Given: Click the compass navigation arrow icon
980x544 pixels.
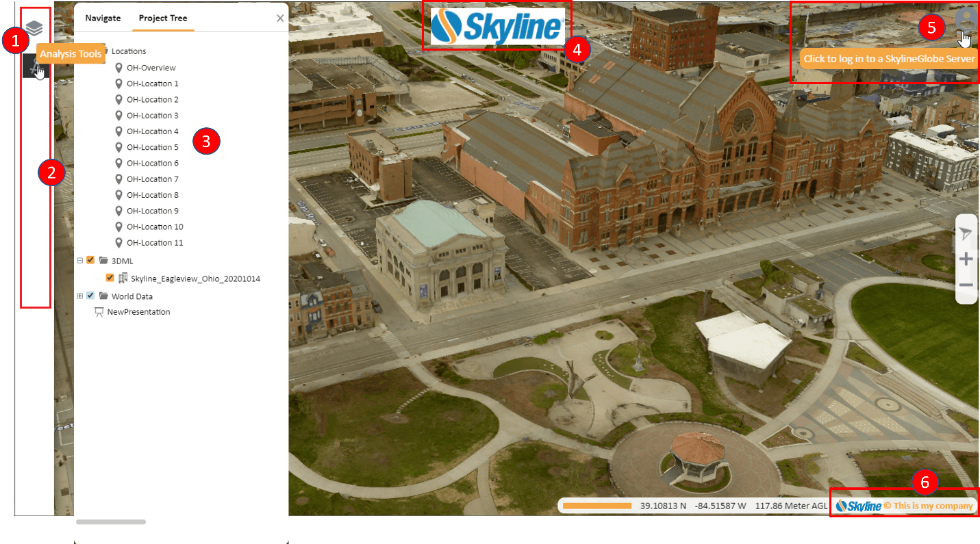Looking at the screenshot, I should click(966, 234).
